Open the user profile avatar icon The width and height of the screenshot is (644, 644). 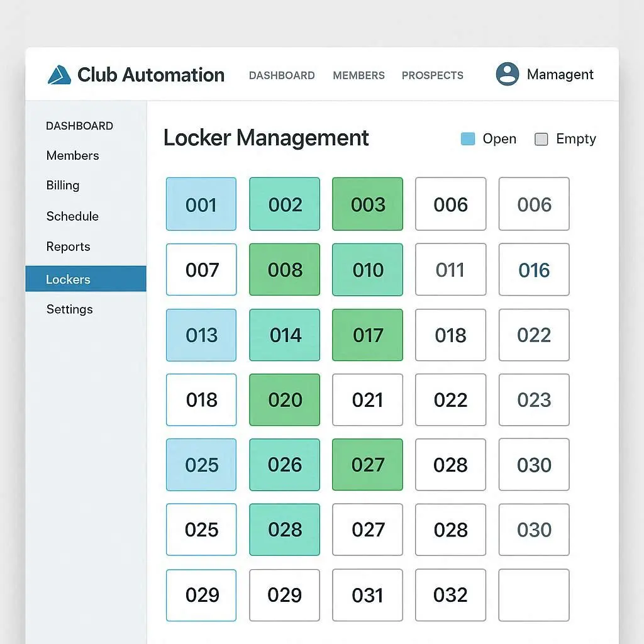click(x=507, y=74)
